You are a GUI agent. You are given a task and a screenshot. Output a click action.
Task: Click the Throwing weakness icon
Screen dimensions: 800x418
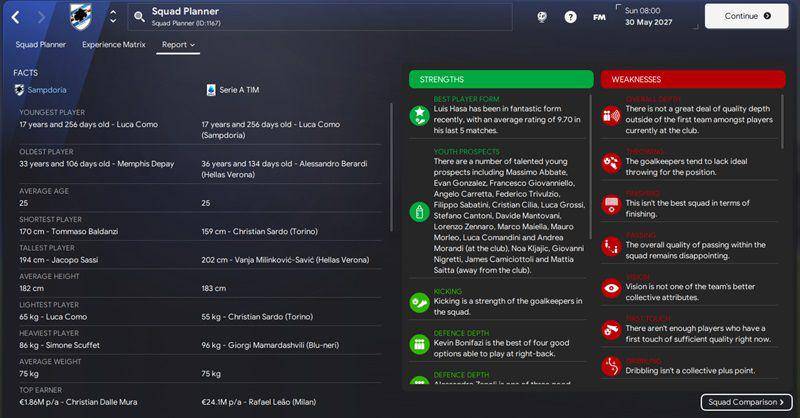point(611,163)
